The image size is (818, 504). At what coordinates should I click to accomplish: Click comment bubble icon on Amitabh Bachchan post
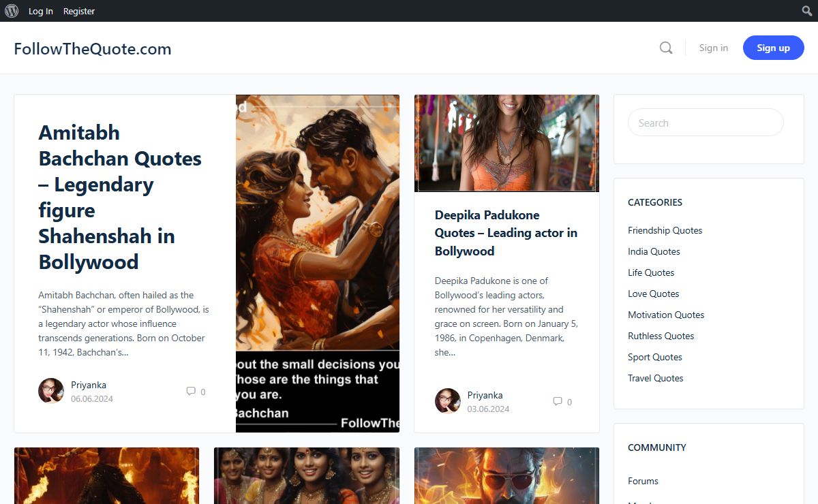(191, 391)
